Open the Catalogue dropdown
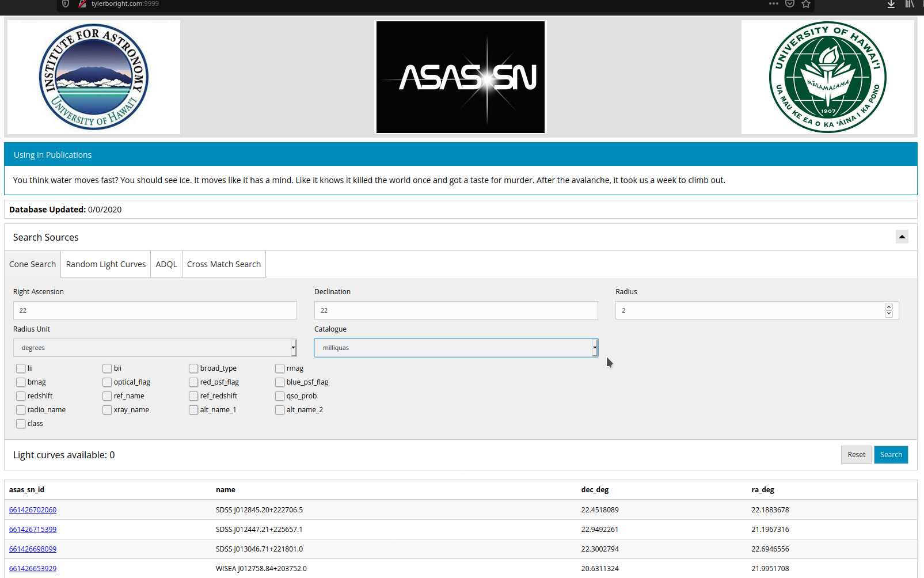924x578 pixels. [x=455, y=347]
